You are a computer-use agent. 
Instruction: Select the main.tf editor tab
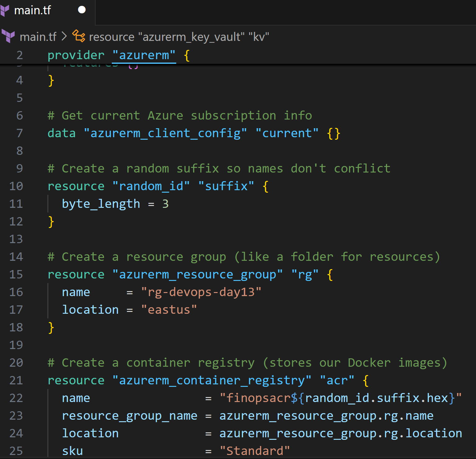tap(33, 11)
